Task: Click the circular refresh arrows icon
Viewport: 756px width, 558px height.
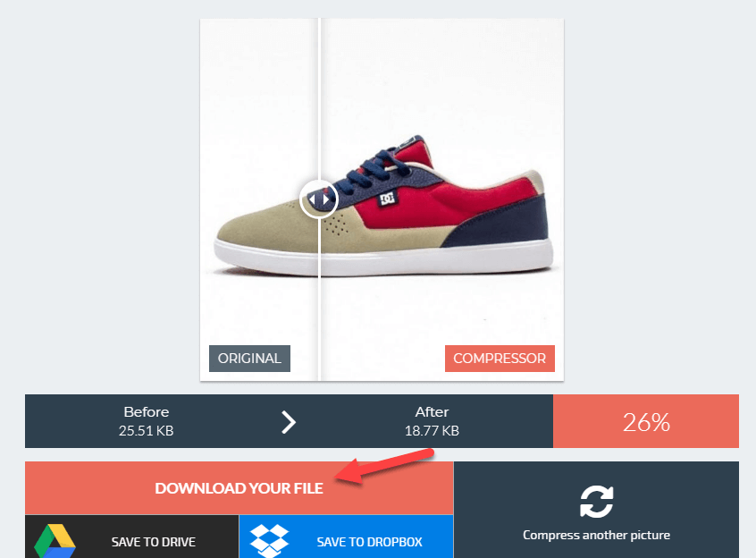Action: pyautogui.click(x=596, y=502)
